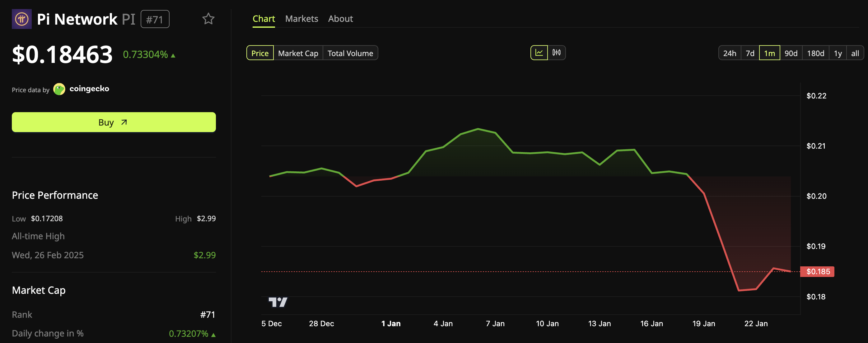Screen dimensions: 868x343
Task: Open the About tab
Action: (x=340, y=19)
